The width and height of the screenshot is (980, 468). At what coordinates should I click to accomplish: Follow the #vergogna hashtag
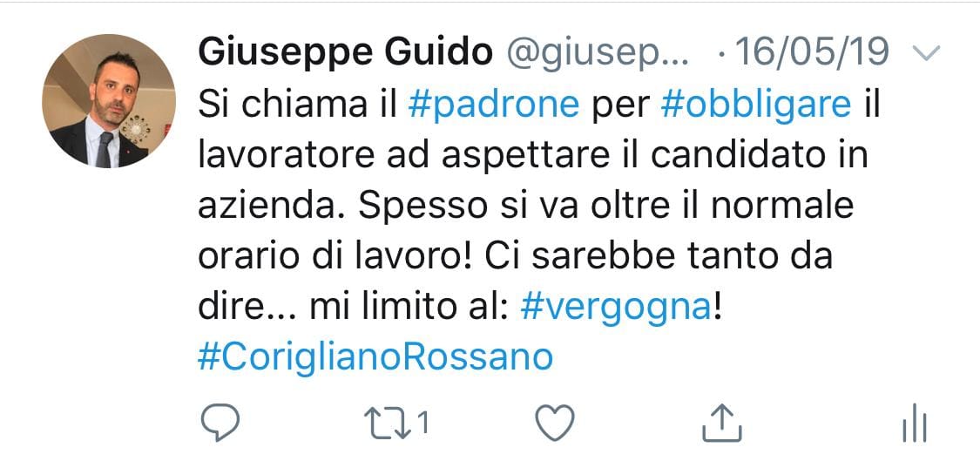coord(616,309)
